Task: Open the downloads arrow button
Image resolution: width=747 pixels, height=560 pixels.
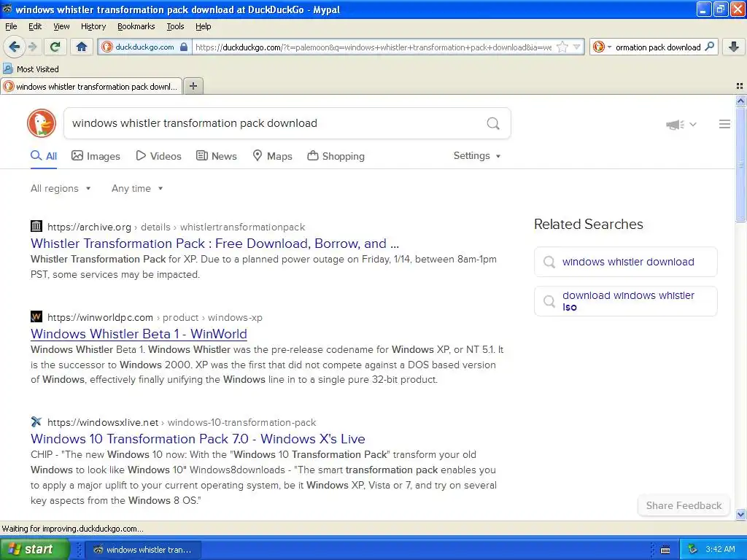Action: [x=734, y=47]
